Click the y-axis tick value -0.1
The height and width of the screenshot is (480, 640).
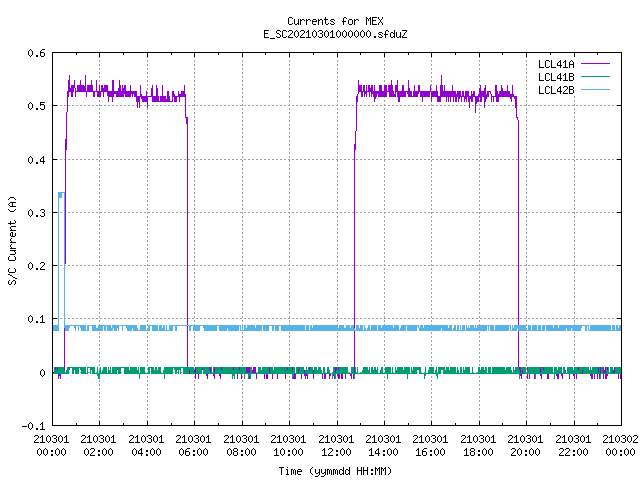(x=33, y=426)
